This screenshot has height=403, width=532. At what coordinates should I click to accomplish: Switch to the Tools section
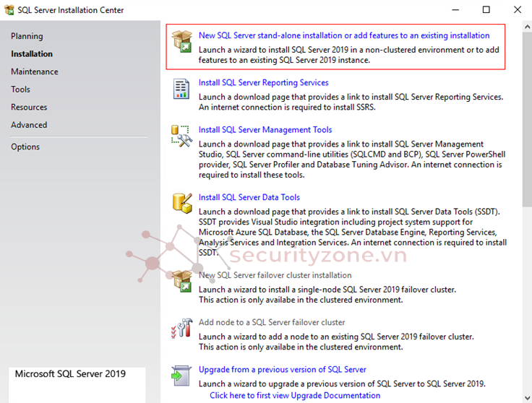click(21, 90)
